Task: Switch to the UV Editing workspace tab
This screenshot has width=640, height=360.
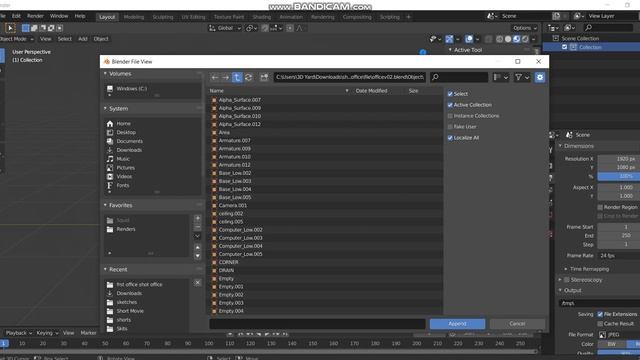Action: click(193, 17)
